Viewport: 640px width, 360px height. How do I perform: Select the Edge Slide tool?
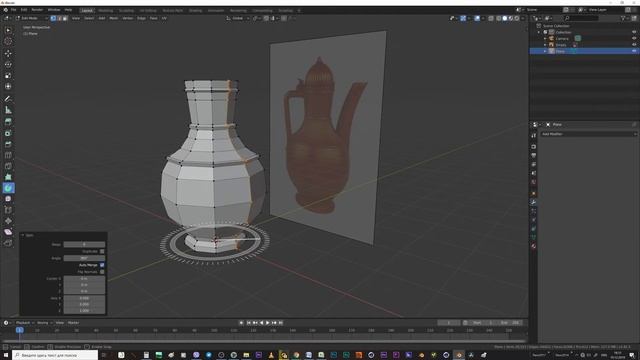coord(8,210)
